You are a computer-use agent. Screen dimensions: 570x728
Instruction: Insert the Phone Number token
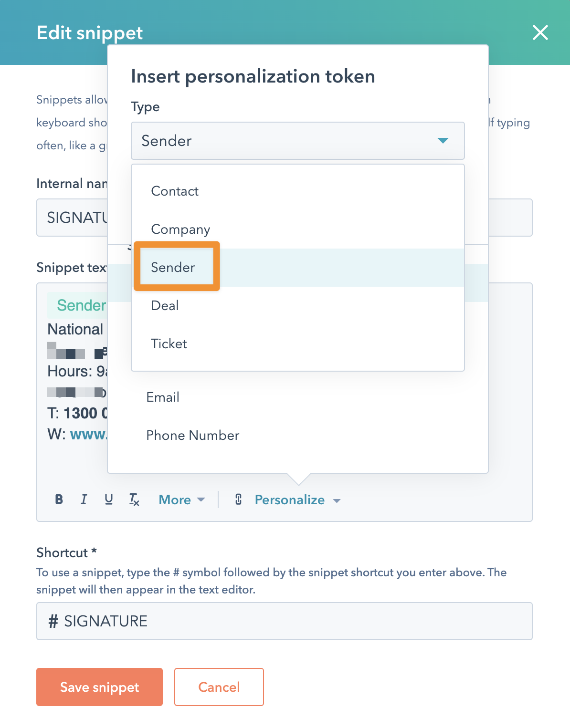click(x=192, y=436)
